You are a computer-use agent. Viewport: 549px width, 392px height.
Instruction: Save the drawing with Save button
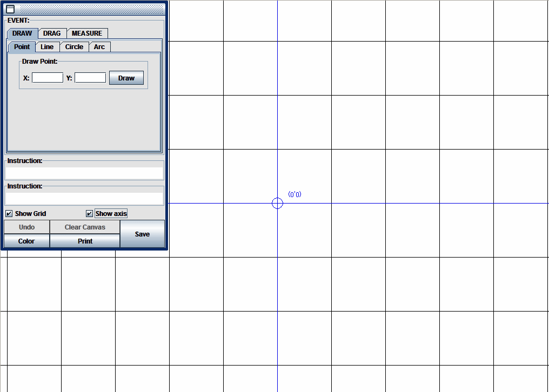(142, 234)
